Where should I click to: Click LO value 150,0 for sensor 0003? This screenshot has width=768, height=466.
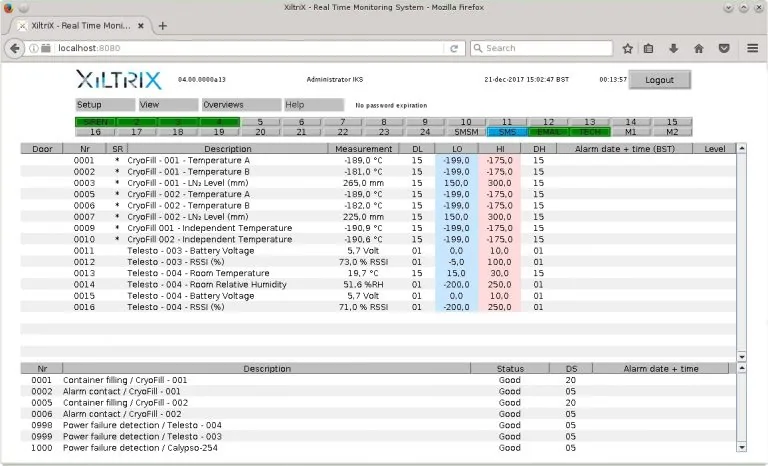(456, 183)
